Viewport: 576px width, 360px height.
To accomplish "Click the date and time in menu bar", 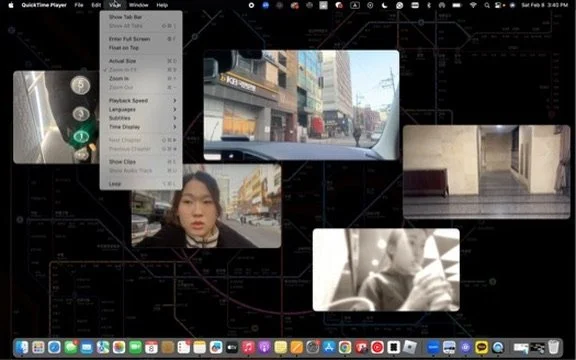I will coord(544,5).
